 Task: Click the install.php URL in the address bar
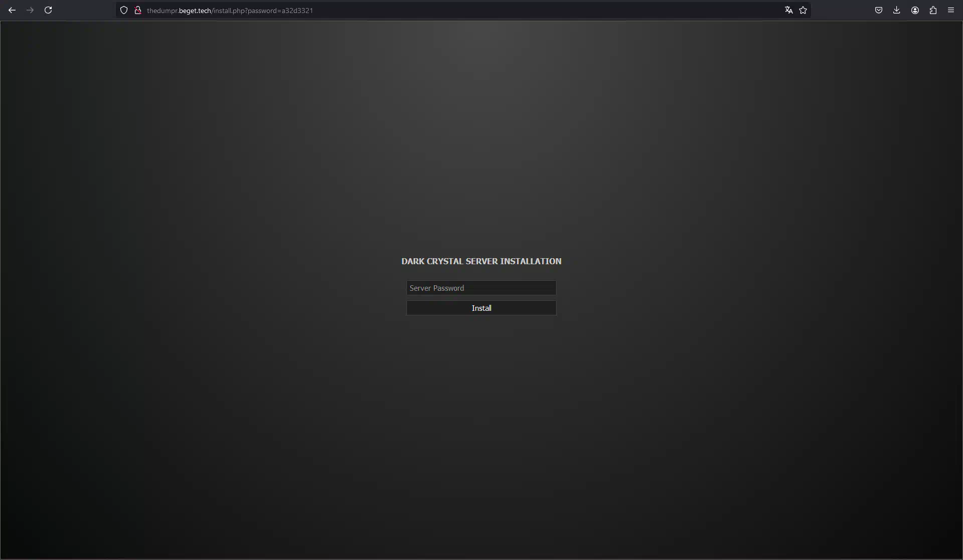[x=230, y=11]
